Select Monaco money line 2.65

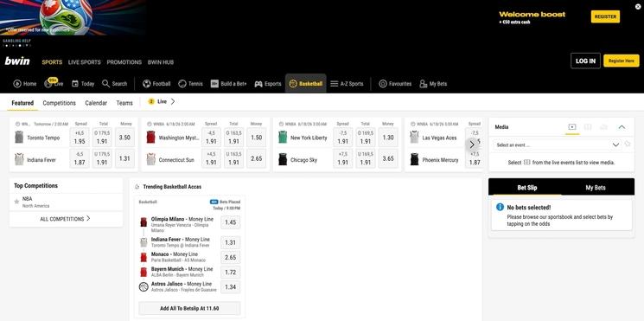231,257
